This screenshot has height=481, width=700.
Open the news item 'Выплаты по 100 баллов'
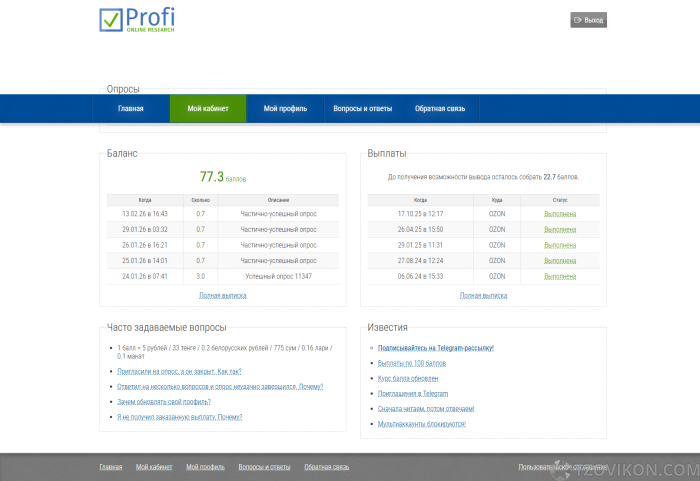412,363
